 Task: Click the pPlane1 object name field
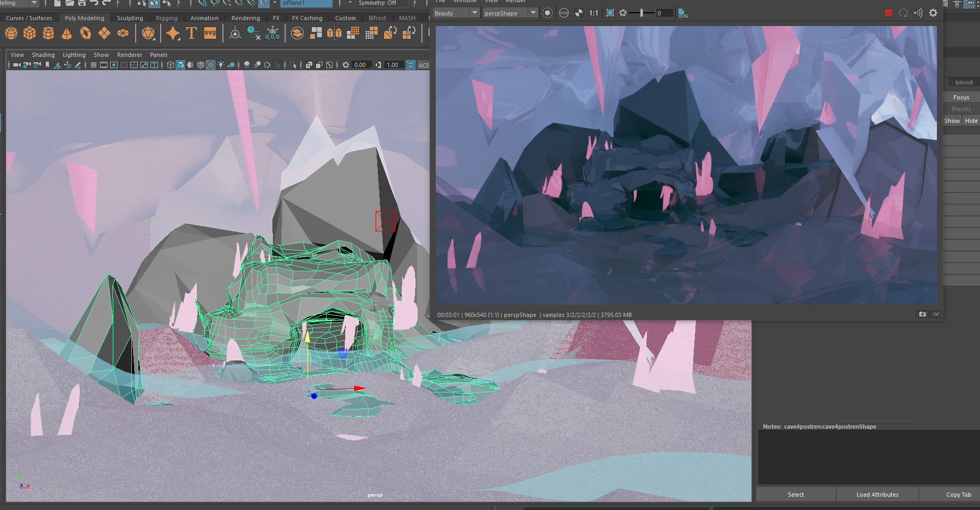(x=306, y=3)
